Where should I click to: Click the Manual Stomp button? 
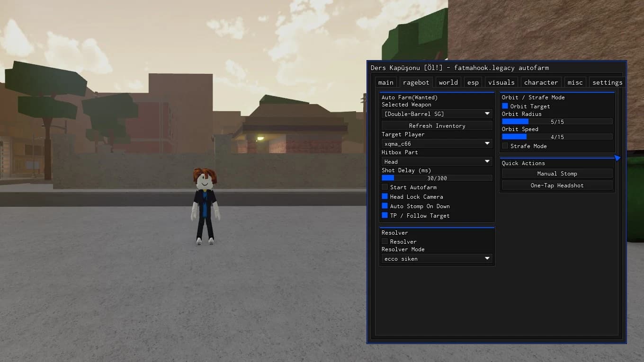point(557,173)
